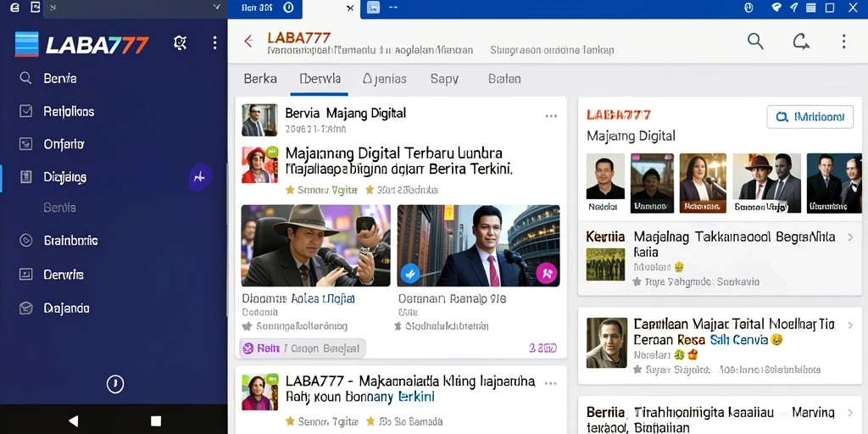Switch to the Ajenias tab
The image size is (868, 434).
click(x=384, y=79)
